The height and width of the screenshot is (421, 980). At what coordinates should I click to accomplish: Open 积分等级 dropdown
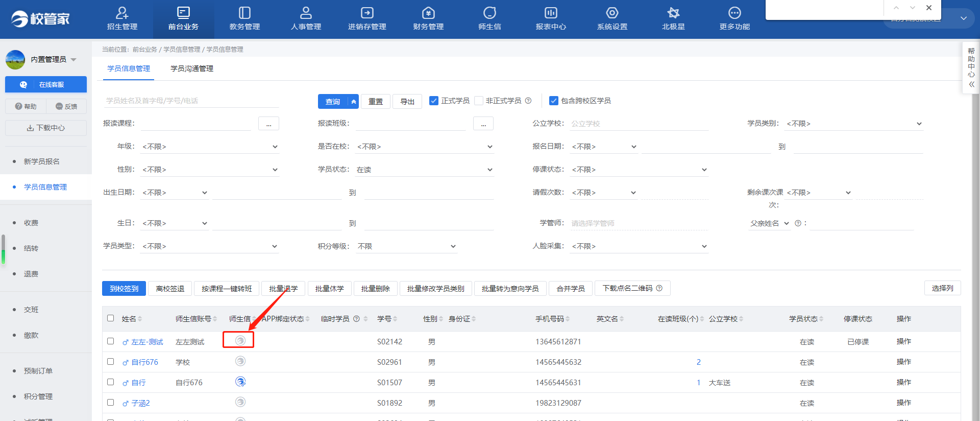pyautogui.click(x=407, y=246)
